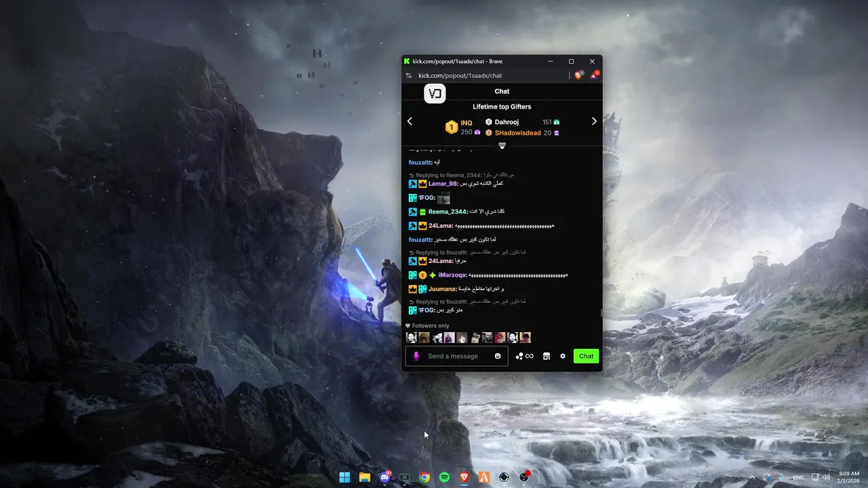Show next top gifters leaderboard
868x488 pixels.
click(594, 121)
